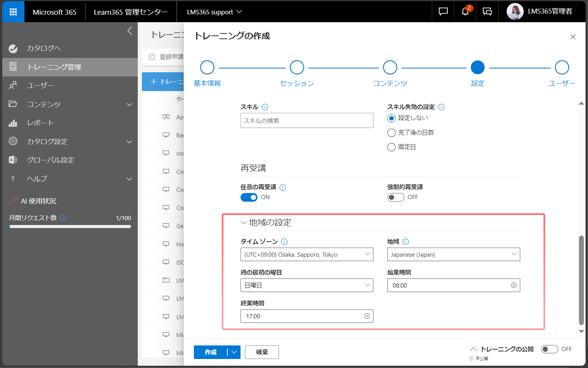Open 週の最初の曜日 dropdown 日曜日
Screen dimensions: 588x368
[307, 285]
